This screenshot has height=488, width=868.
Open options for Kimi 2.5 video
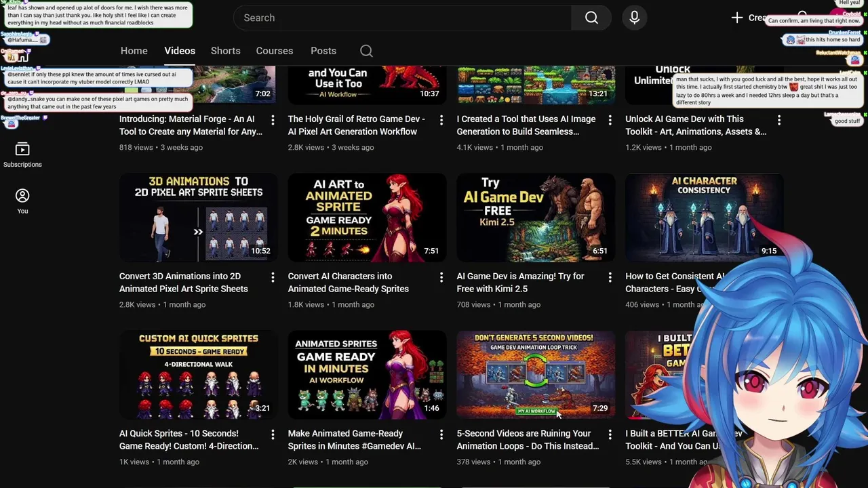tap(610, 277)
